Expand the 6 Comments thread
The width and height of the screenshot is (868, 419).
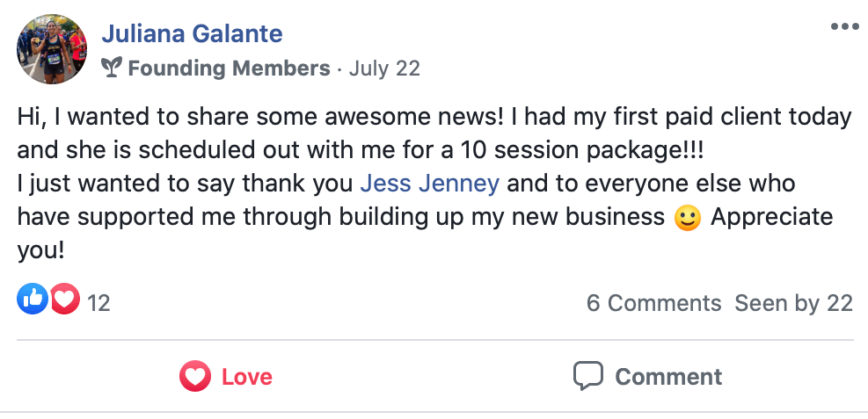point(653,303)
